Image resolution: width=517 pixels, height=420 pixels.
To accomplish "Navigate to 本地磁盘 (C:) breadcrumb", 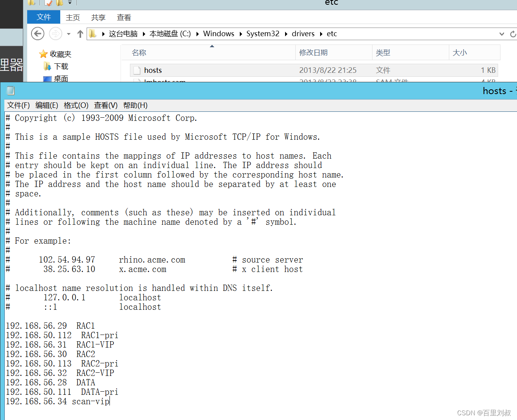I will 170,34.
